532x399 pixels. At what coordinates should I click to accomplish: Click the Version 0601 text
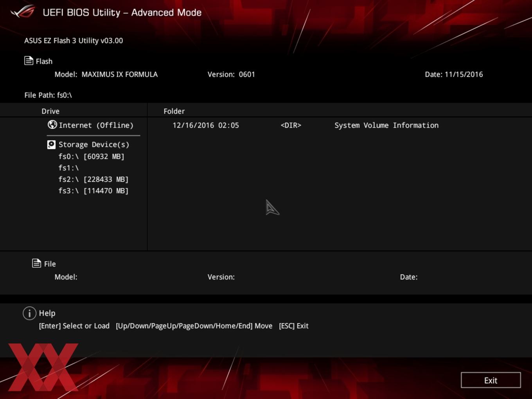(x=231, y=74)
